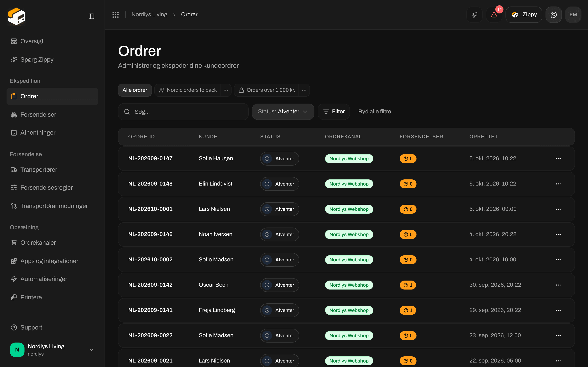Screen dimensions: 588x367
Task: Collapse the sidebar with the panel icon
Action: click(91, 16)
